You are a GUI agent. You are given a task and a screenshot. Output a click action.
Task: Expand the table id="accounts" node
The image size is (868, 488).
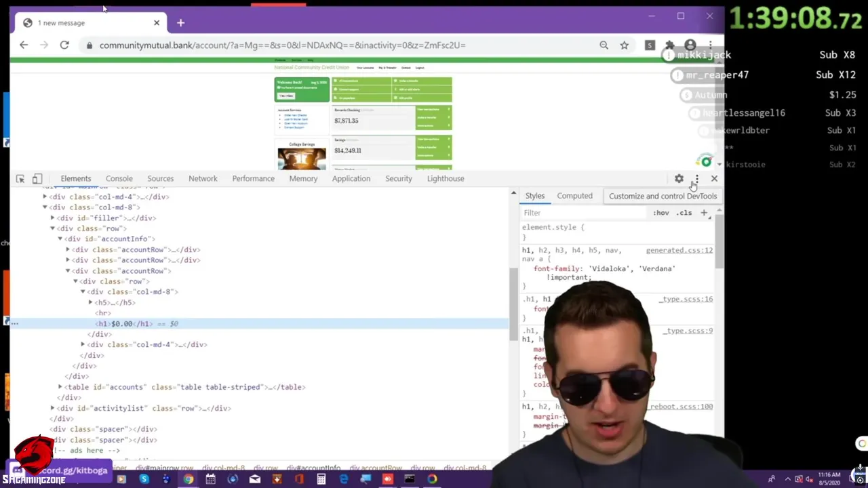click(x=60, y=388)
